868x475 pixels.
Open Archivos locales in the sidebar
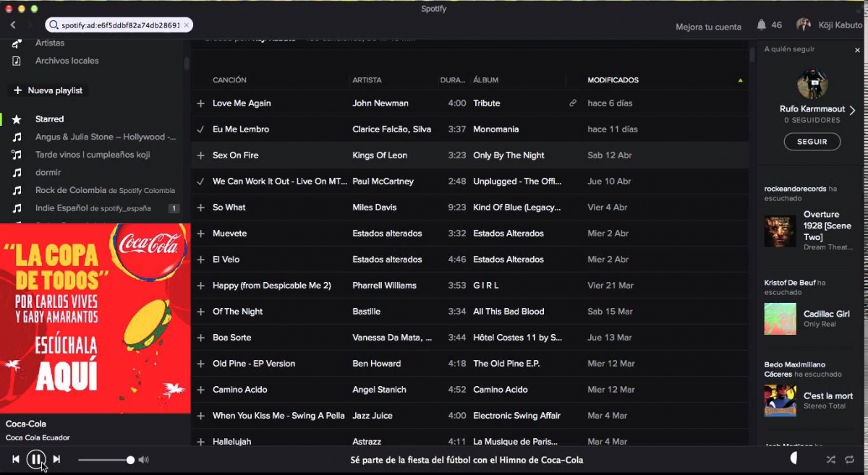(67, 61)
